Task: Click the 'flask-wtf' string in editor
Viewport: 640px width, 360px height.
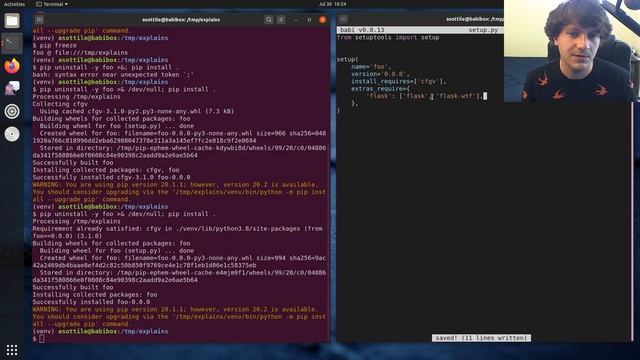Action: coord(456,96)
